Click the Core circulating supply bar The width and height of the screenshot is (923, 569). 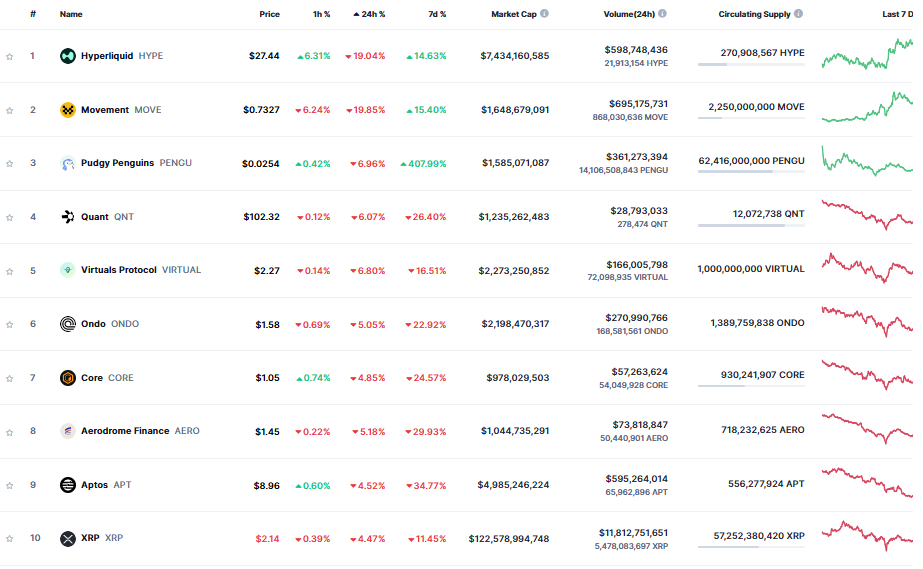pyautogui.click(x=751, y=386)
